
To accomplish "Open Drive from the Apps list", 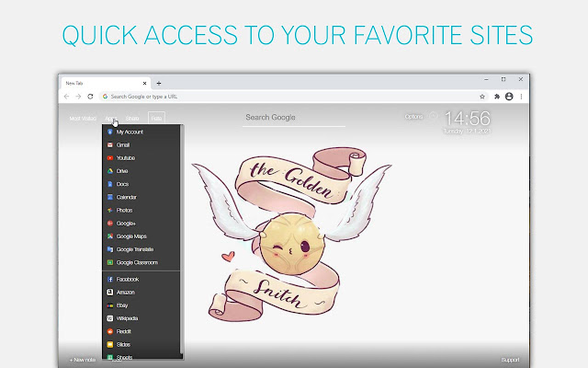I will click(141, 171).
